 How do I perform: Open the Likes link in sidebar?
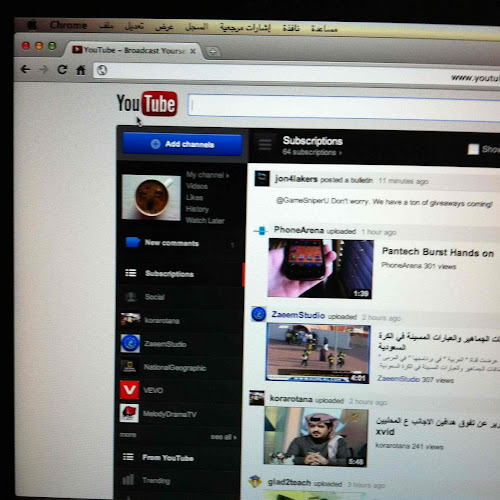[194, 197]
